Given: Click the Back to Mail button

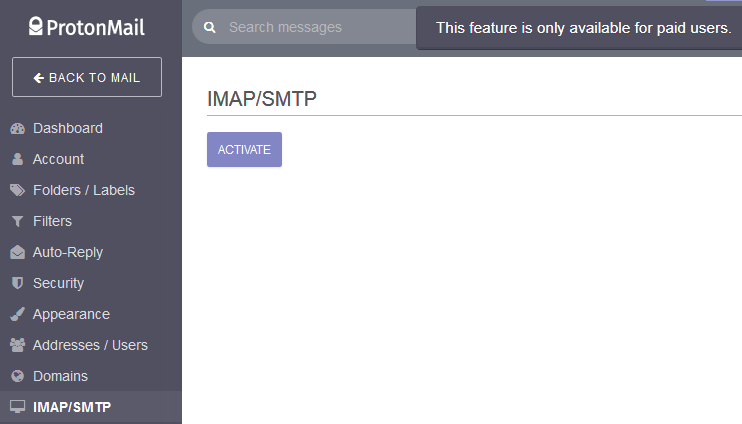Looking at the screenshot, I should point(87,77).
